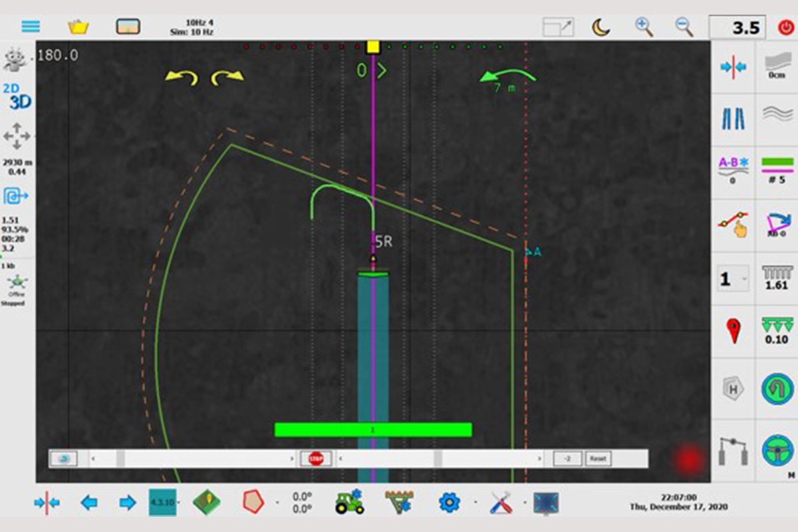Click right arrow of the right slider
The height and width of the screenshot is (532, 798).
click(x=539, y=459)
